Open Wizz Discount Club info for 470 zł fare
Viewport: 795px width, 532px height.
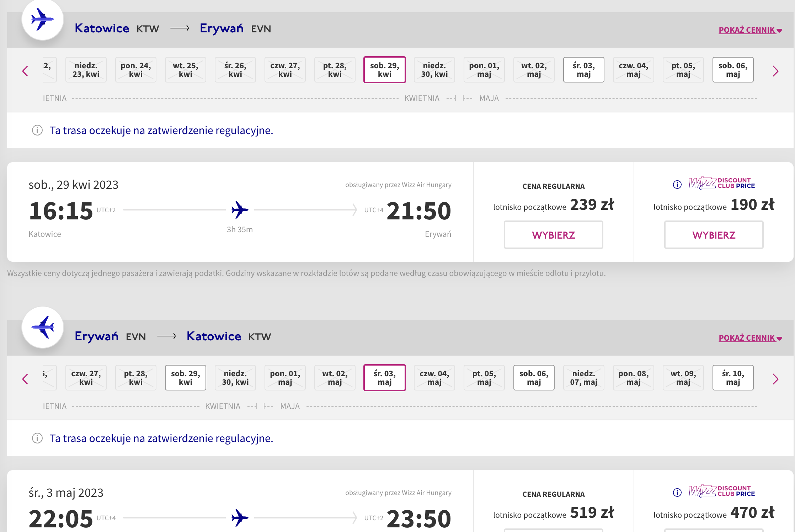[x=677, y=492]
